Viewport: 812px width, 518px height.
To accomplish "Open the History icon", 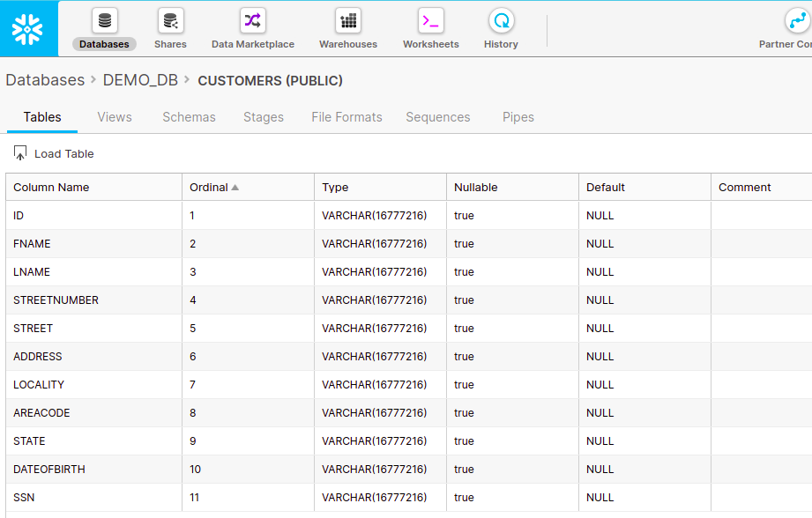I will pyautogui.click(x=501, y=21).
